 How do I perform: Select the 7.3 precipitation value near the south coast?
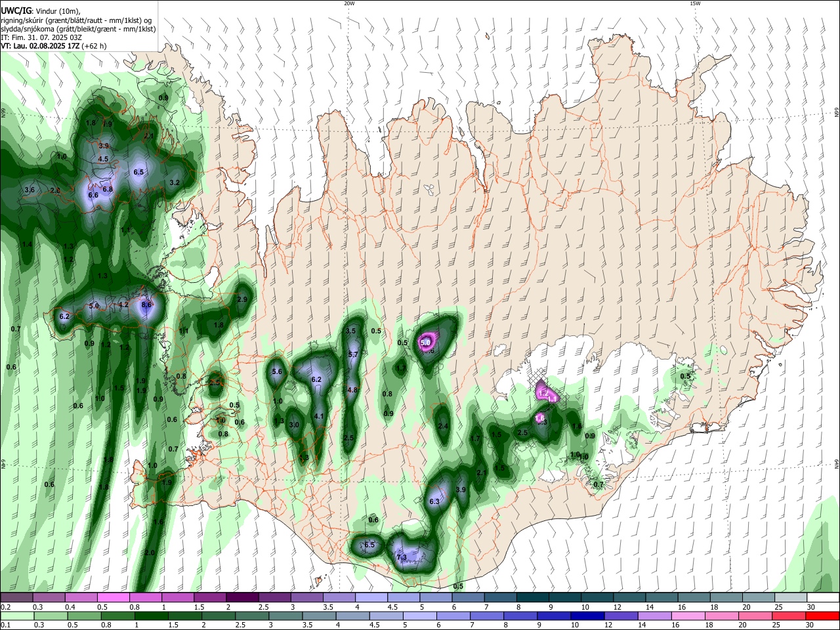402,558
